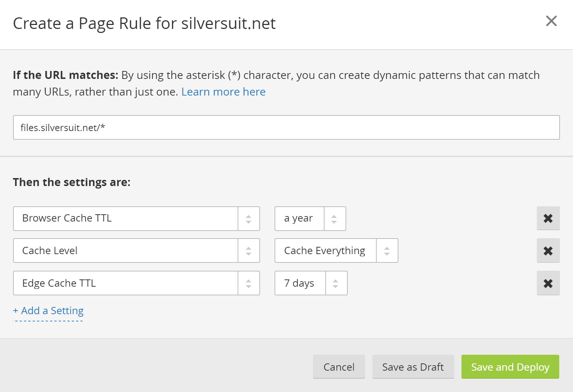This screenshot has width=573, height=392.
Task: Click the arrows icon beside '7 days'
Action: click(x=336, y=283)
